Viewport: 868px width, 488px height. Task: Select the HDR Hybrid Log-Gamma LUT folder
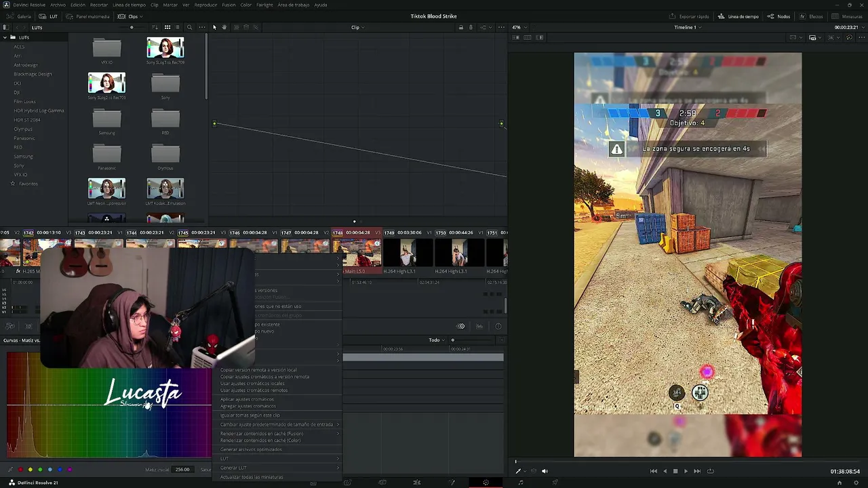coord(39,110)
